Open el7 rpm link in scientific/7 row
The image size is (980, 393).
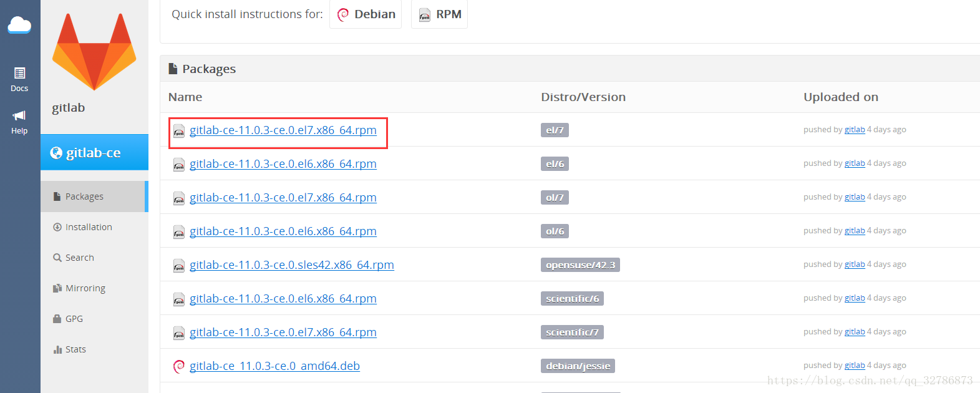click(283, 332)
